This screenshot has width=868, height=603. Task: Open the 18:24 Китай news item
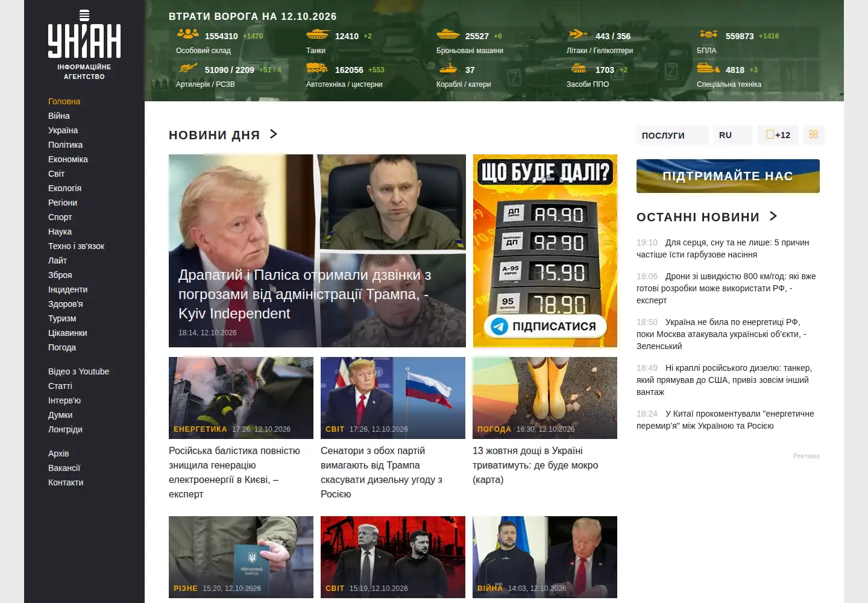(725, 420)
